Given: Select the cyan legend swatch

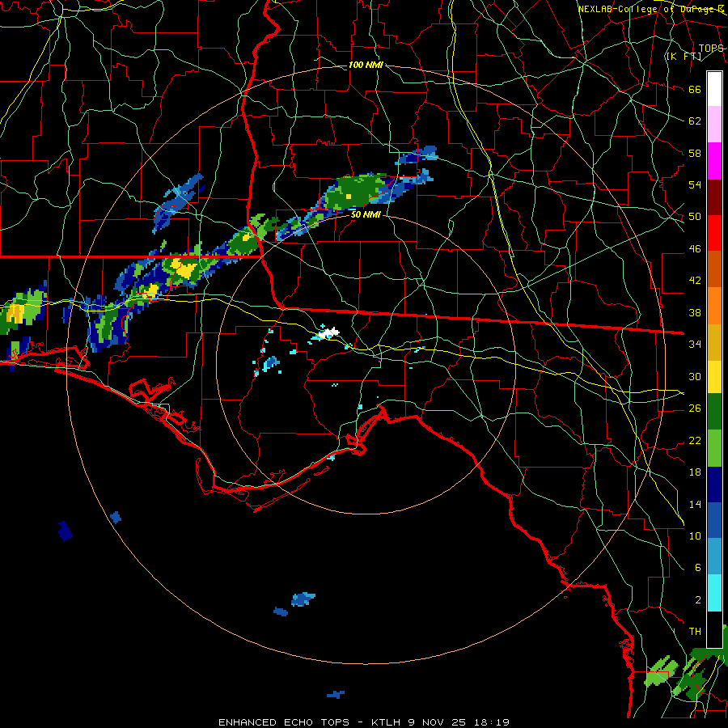Looking at the screenshot, I should (714, 593).
